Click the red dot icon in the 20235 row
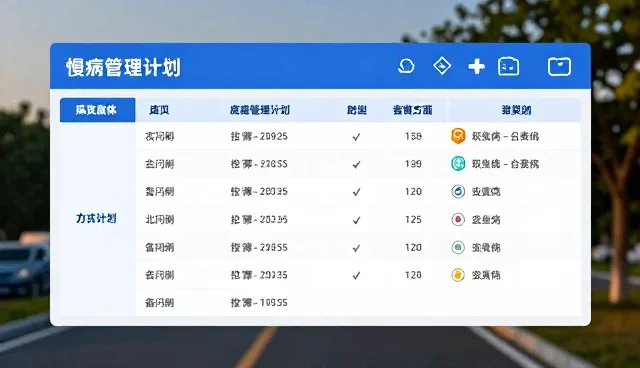 458,219
